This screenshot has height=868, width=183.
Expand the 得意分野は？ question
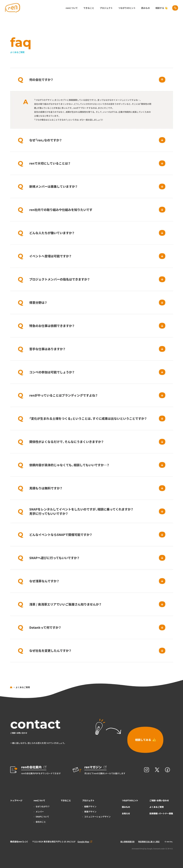[x=162, y=303]
